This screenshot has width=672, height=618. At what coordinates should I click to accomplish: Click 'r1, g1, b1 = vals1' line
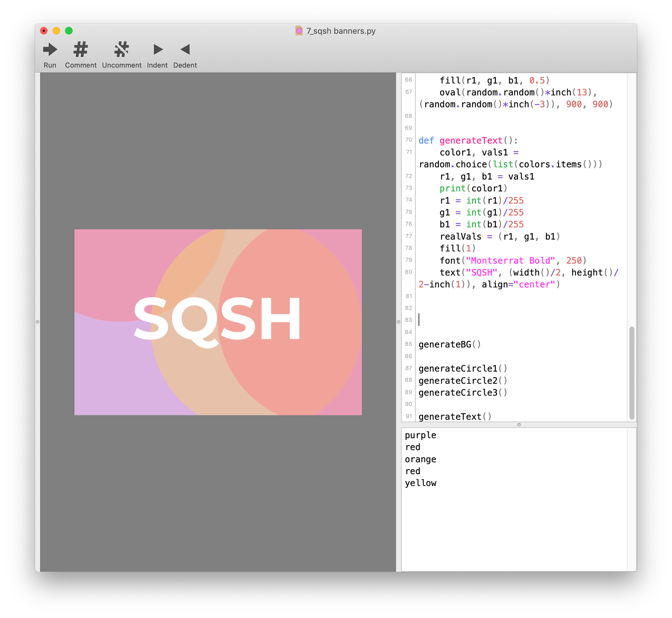tap(487, 176)
